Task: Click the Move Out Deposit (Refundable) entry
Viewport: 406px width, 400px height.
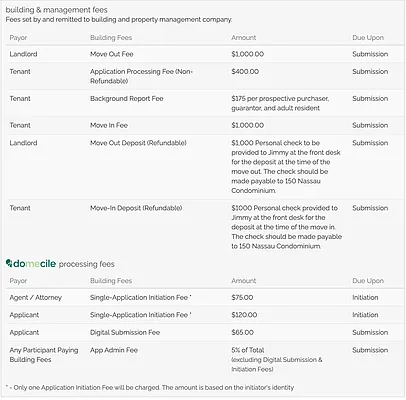Action: [138, 143]
